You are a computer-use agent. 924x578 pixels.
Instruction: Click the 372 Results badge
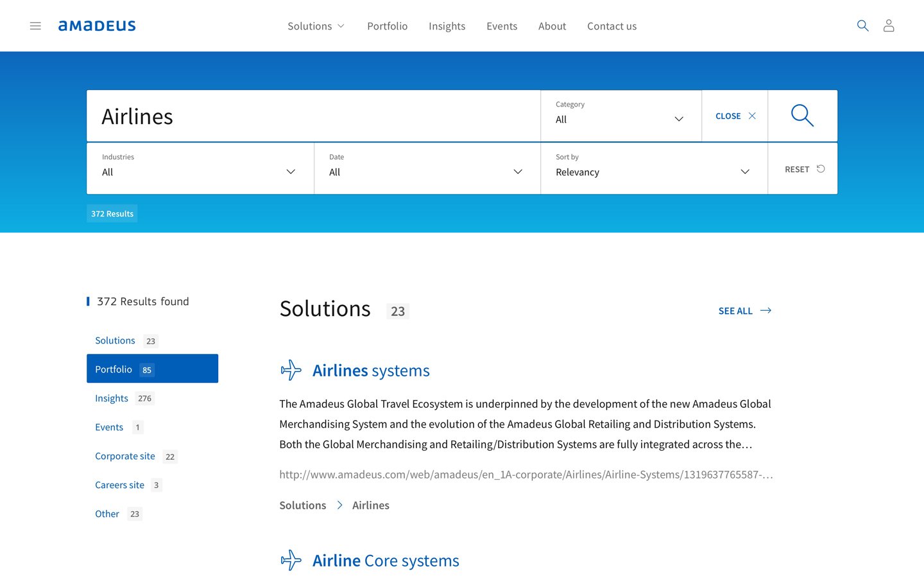coord(112,213)
